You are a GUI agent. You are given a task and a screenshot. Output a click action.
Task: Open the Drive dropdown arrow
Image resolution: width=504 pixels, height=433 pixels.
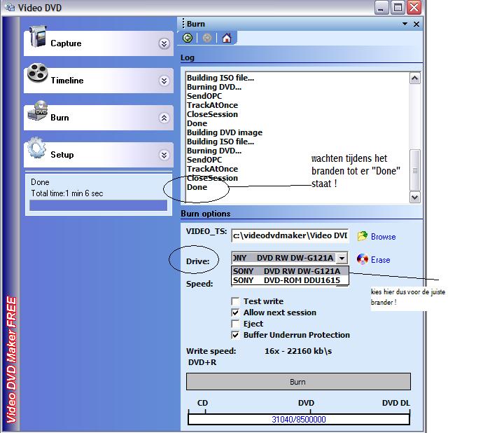(341, 258)
